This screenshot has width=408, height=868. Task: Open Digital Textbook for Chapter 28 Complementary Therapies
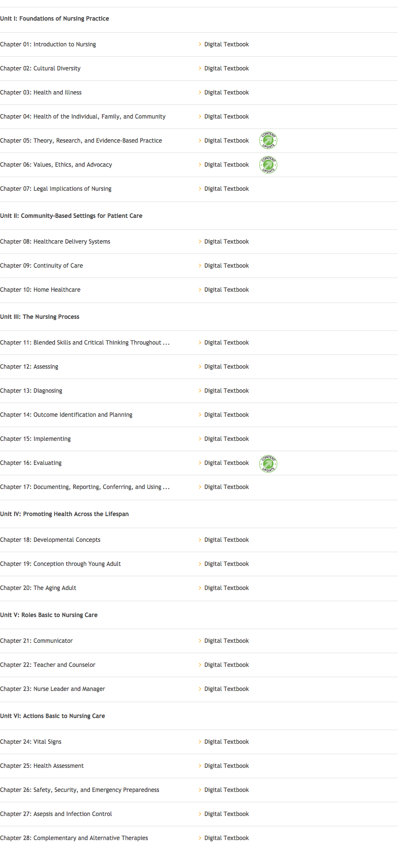point(226,838)
